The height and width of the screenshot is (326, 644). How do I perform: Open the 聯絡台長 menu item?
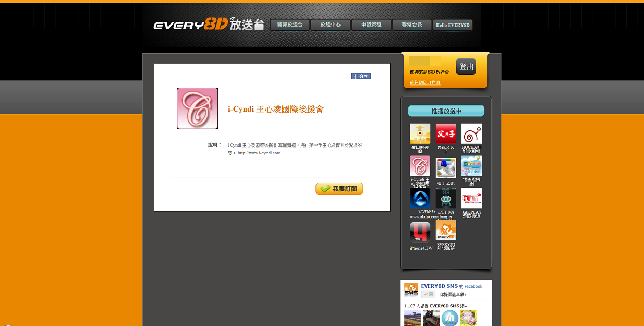(412, 25)
